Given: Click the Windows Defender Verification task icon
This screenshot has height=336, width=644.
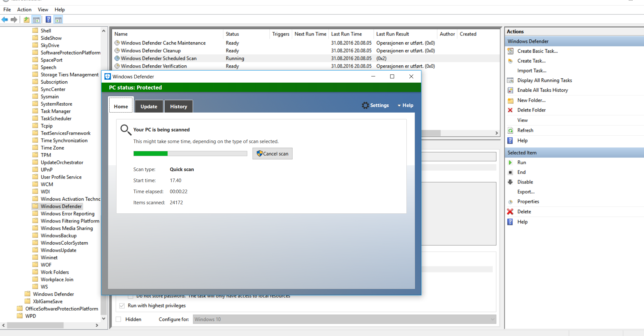Looking at the screenshot, I should pyautogui.click(x=117, y=66).
